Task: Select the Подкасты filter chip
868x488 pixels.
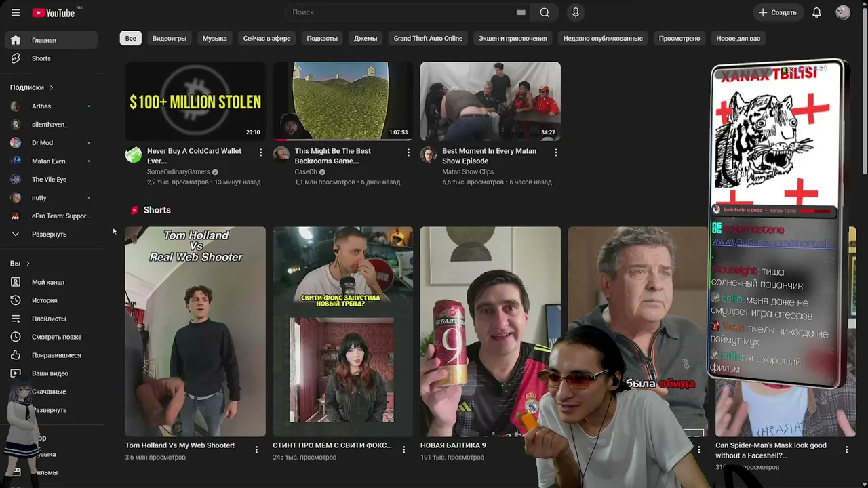Action: pyautogui.click(x=322, y=39)
